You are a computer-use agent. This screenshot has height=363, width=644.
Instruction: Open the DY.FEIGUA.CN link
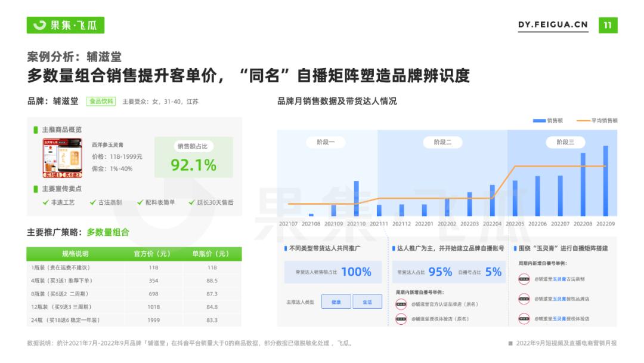(553, 24)
